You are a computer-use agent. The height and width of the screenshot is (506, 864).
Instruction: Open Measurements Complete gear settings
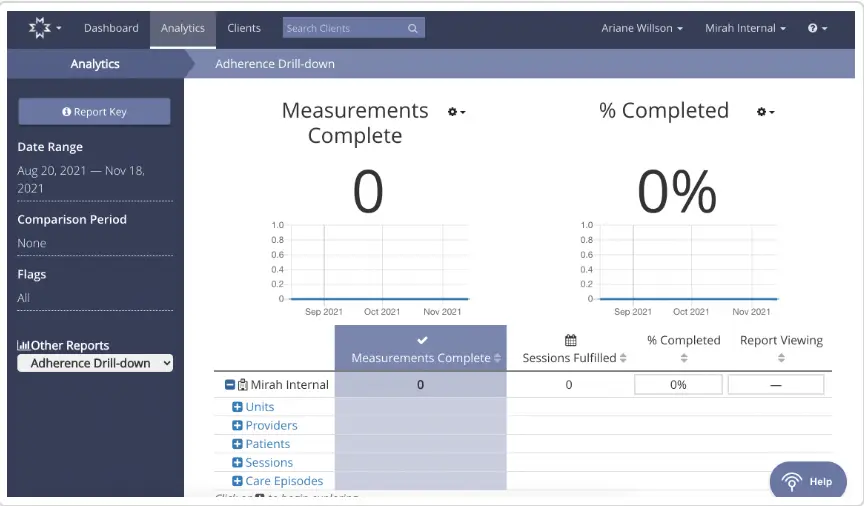(456, 112)
